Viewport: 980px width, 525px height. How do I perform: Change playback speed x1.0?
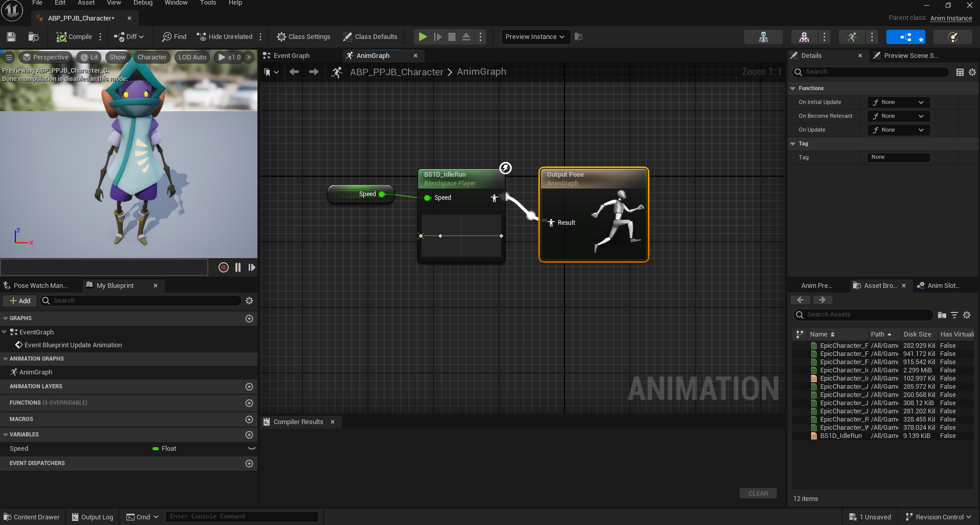[229, 57]
